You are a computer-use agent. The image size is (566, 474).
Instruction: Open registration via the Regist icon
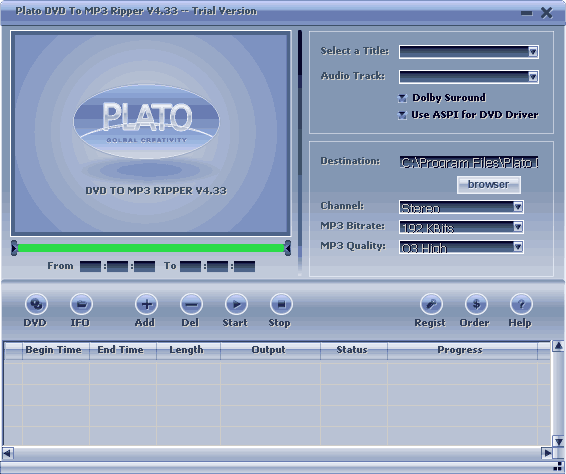pyautogui.click(x=431, y=304)
